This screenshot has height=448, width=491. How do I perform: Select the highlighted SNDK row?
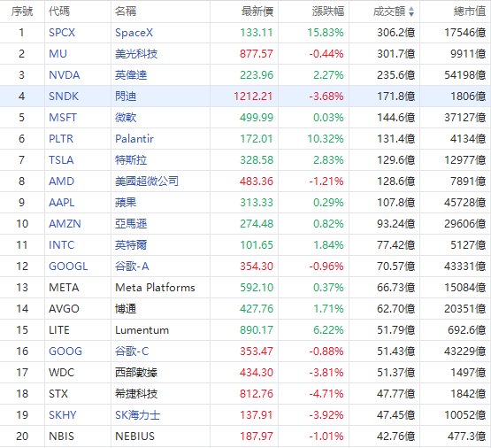246,97
